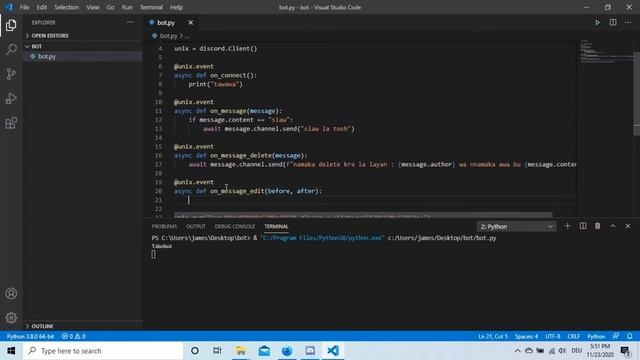The width and height of the screenshot is (640, 360).
Task: Open the Selection menu
Action: pyautogui.click(x=67, y=7)
